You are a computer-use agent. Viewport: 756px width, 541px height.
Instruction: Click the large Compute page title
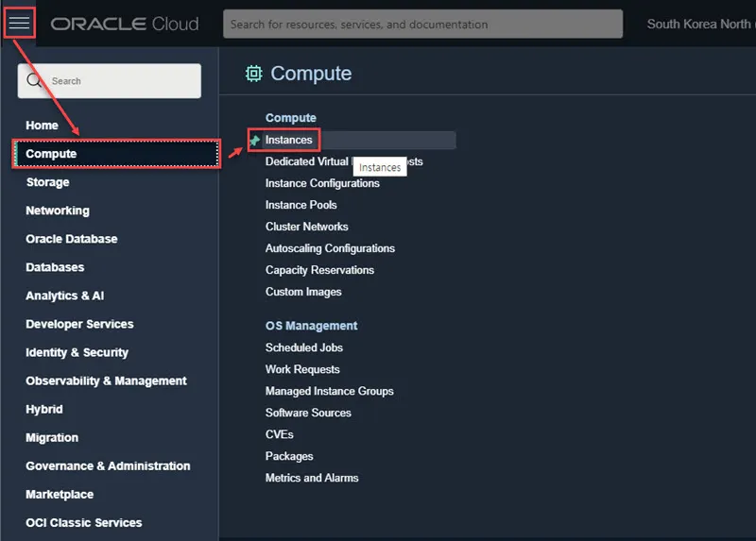311,74
